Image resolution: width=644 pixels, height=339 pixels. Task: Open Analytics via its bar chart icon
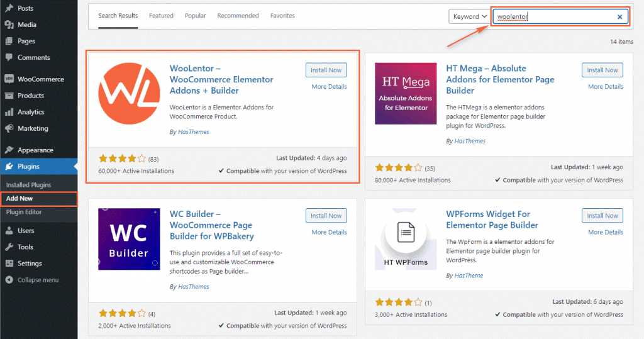click(x=9, y=112)
